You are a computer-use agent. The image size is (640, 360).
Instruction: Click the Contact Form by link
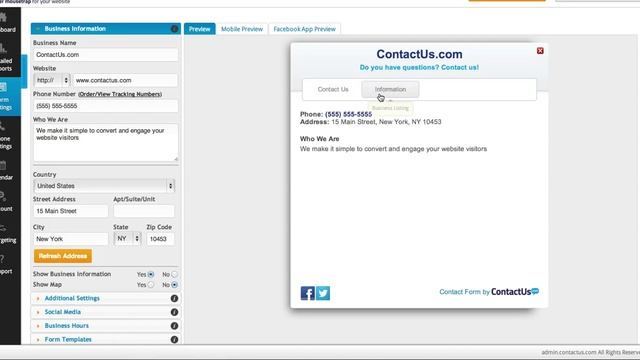tap(464, 292)
